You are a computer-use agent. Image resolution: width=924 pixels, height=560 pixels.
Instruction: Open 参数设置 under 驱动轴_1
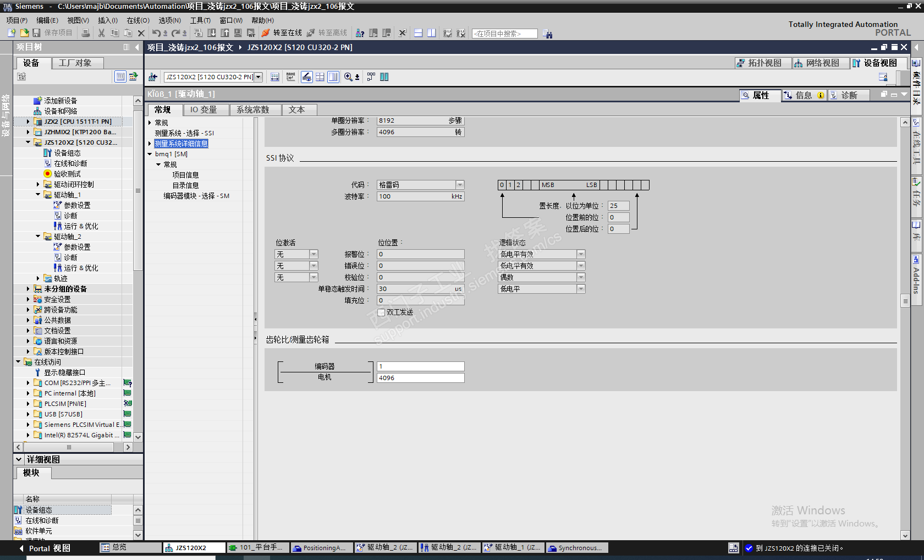click(77, 205)
